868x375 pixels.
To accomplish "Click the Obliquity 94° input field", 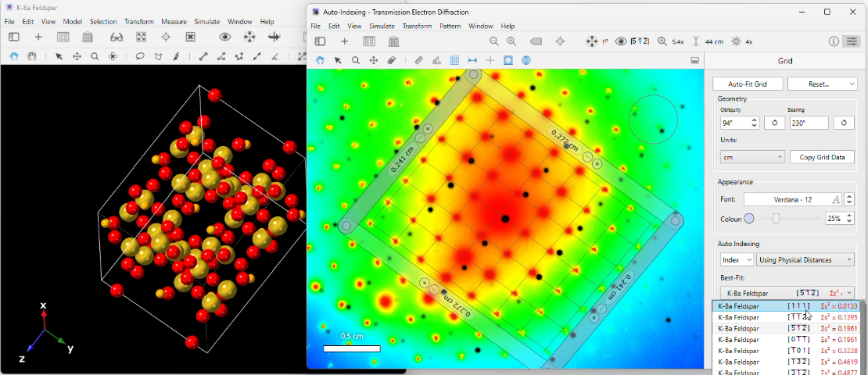I will click(735, 123).
